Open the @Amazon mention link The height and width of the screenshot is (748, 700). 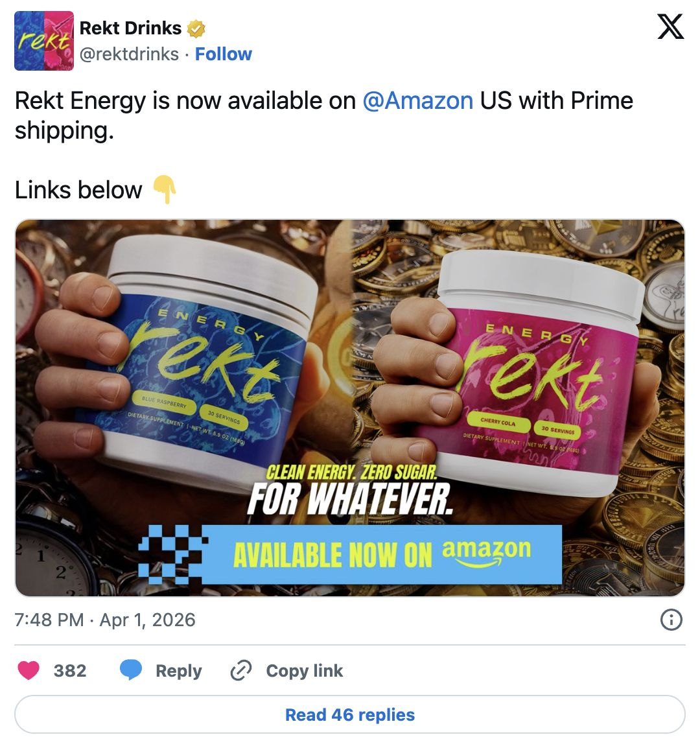pos(418,100)
